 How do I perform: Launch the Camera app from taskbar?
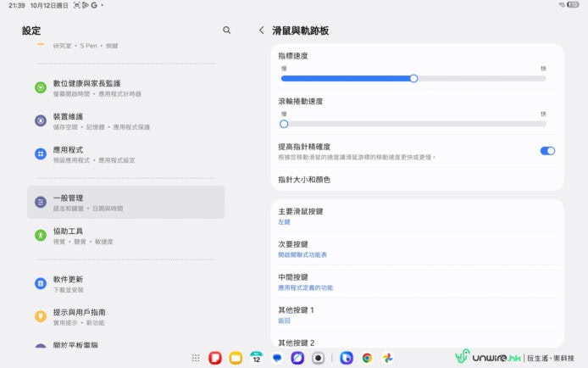[318, 359]
